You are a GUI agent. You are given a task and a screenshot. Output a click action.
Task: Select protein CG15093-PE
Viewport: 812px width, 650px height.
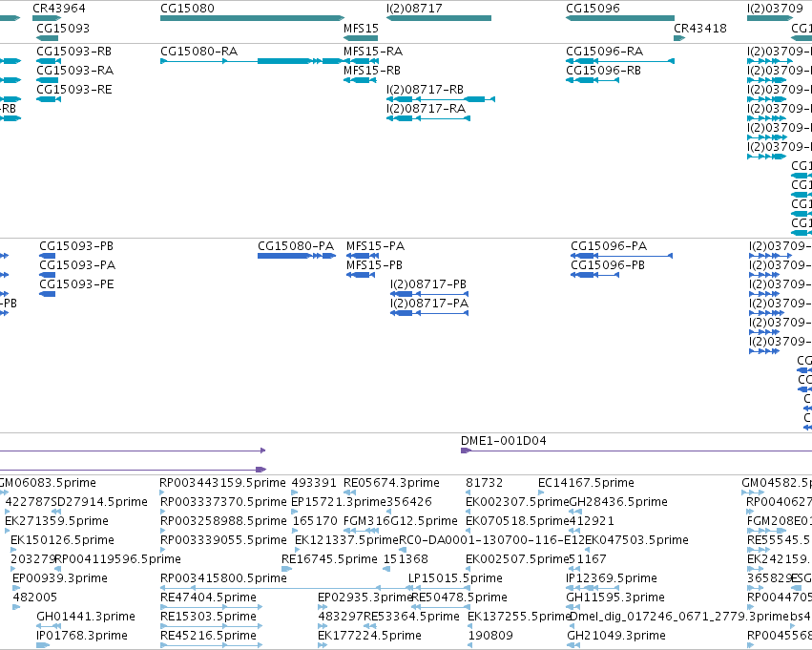pyautogui.click(x=76, y=284)
